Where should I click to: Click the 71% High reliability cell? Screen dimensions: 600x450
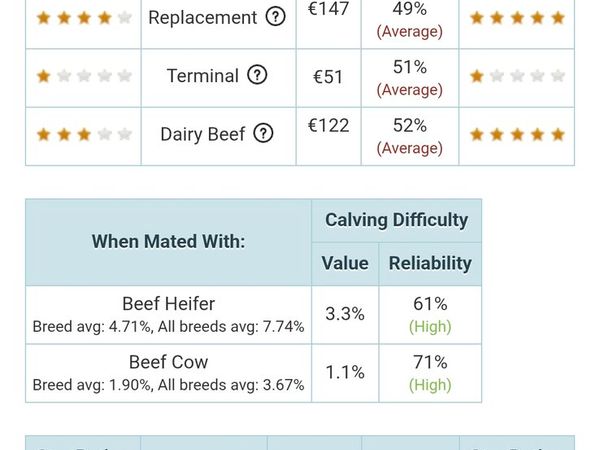430,373
